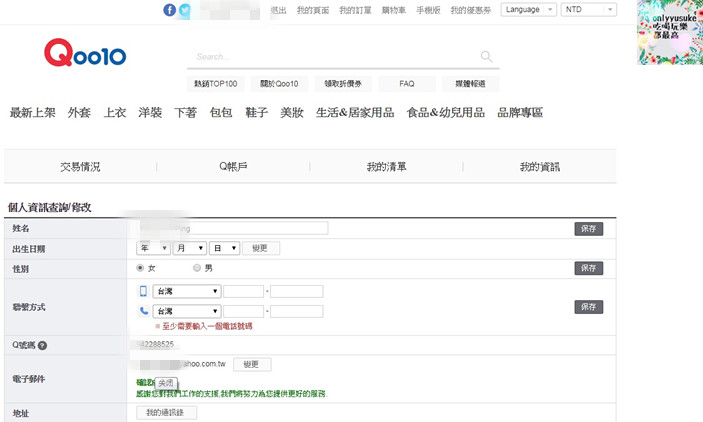Open the 包包 category menu
Screen dimensions: 703x422
[x=221, y=113]
